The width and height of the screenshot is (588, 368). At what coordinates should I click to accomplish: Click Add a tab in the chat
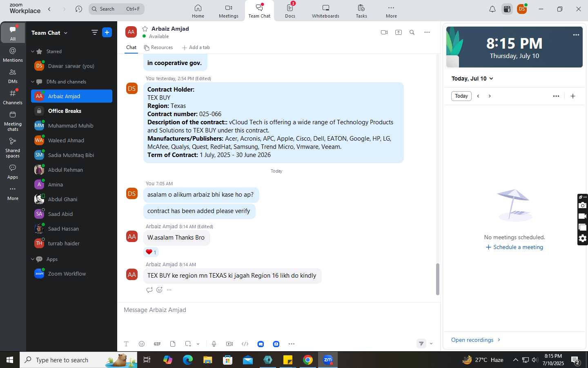pos(196,47)
